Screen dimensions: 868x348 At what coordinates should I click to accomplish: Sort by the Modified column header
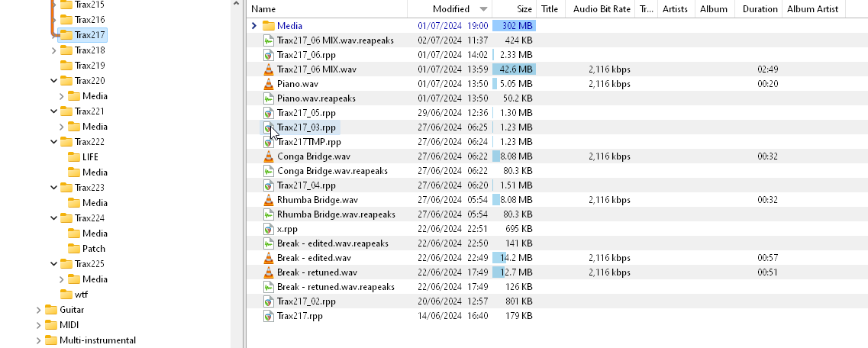coord(451,9)
